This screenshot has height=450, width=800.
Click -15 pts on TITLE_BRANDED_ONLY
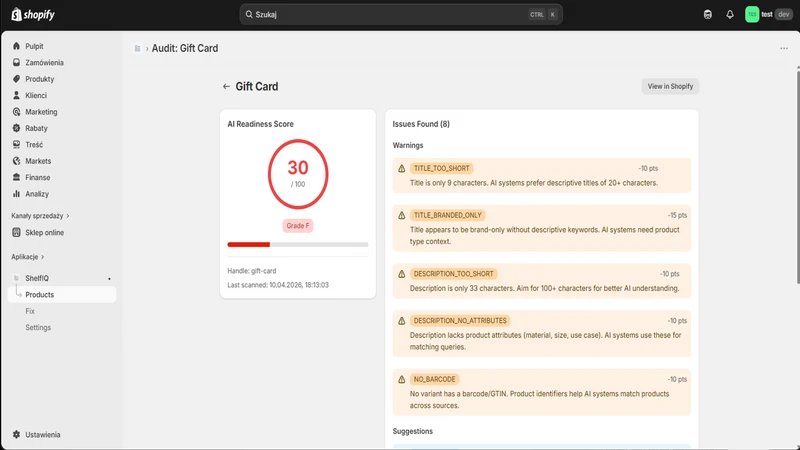[677, 215]
